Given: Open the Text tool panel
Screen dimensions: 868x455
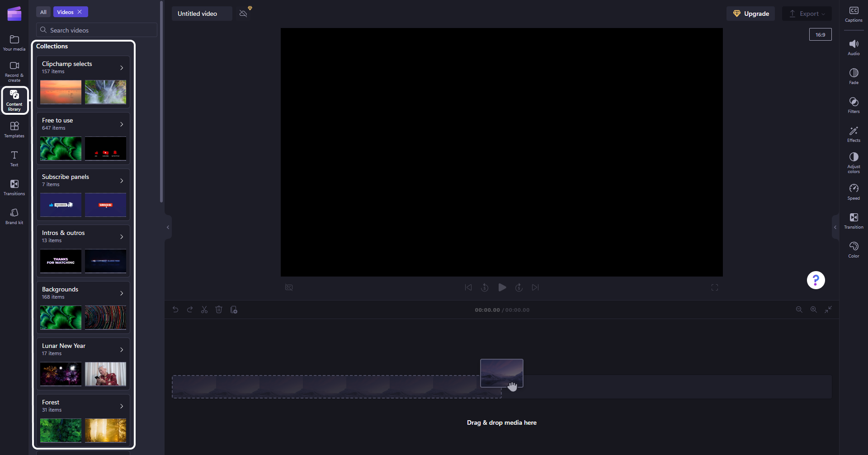Looking at the screenshot, I should coord(14,158).
